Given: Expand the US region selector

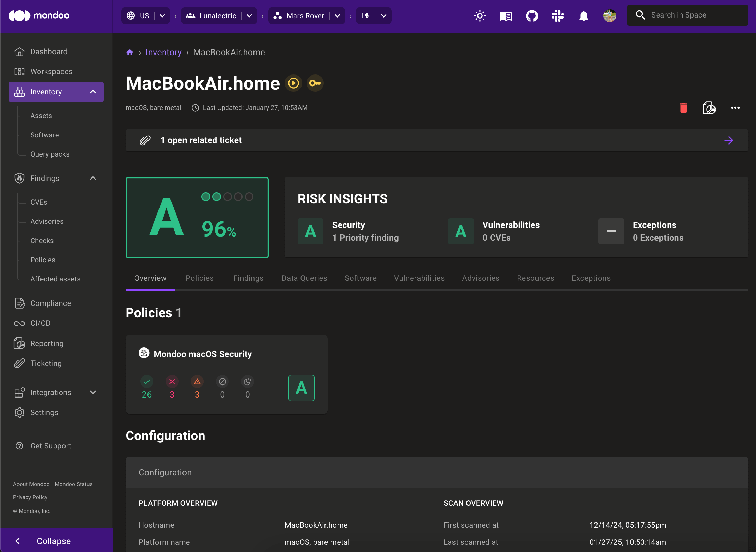Looking at the screenshot, I should click(x=162, y=15).
